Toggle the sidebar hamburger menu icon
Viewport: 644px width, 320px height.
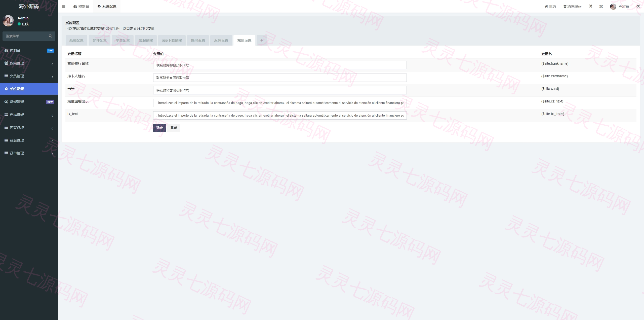(63, 6)
